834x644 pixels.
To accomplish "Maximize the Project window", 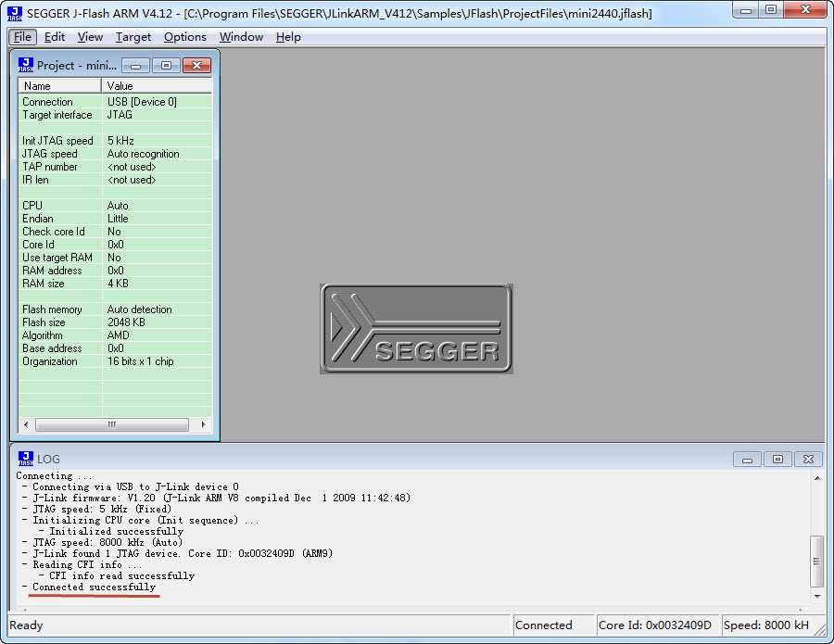I will pyautogui.click(x=166, y=66).
